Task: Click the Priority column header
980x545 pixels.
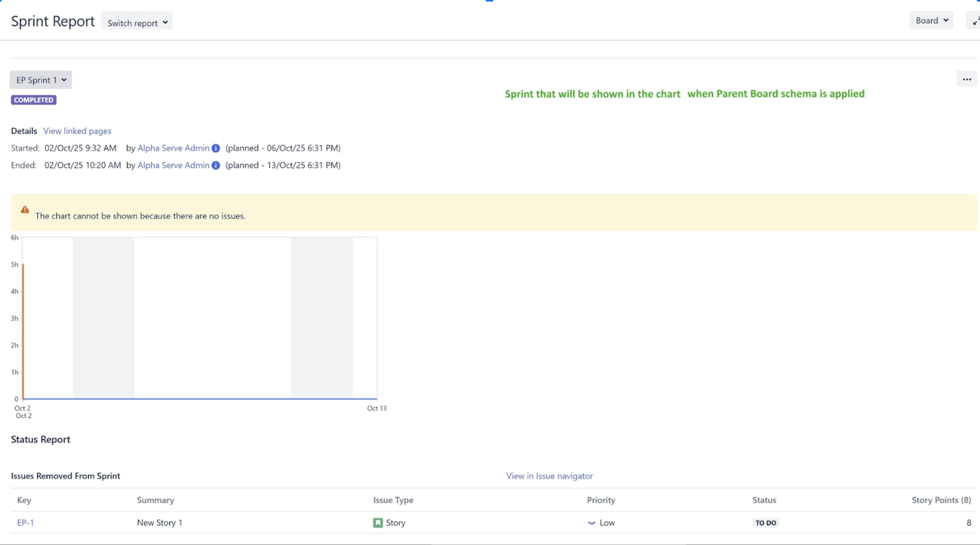Action: [x=601, y=500]
